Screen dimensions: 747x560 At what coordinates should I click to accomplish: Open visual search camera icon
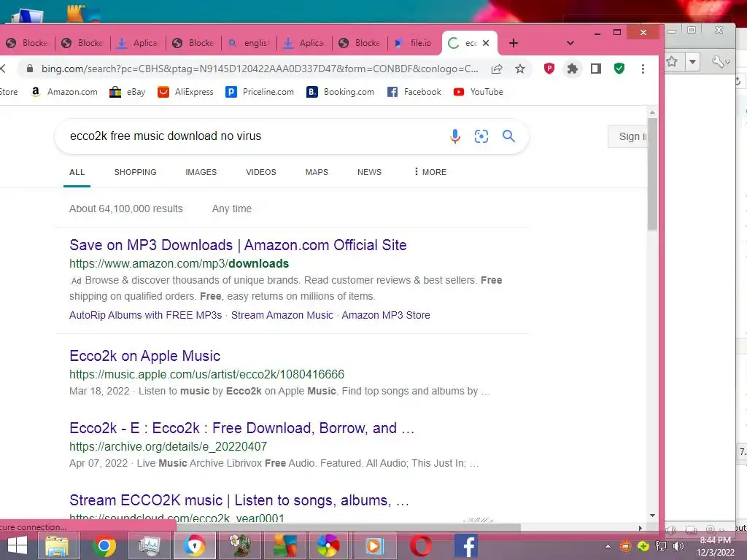pyautogui.click(x=481, y=136)
